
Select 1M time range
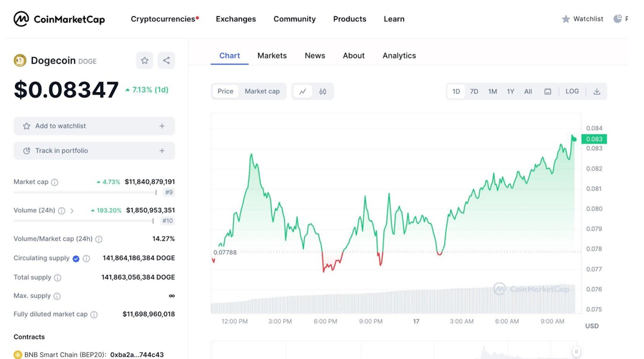pos(493,91)
